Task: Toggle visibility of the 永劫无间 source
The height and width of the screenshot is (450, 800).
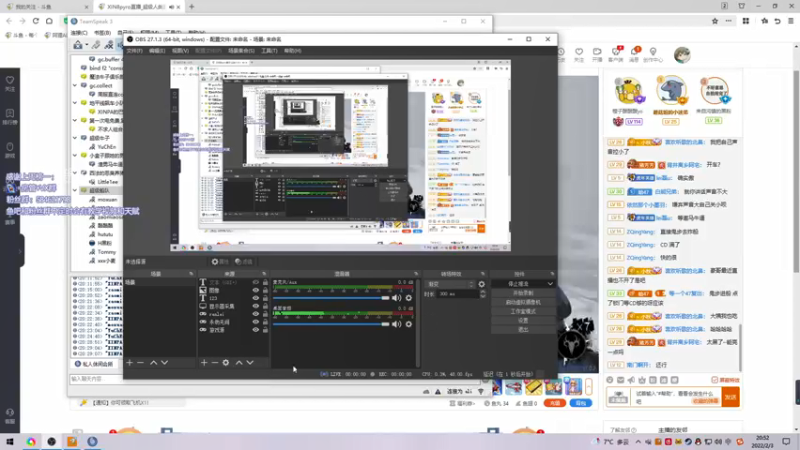Action: tap(256, 322)
